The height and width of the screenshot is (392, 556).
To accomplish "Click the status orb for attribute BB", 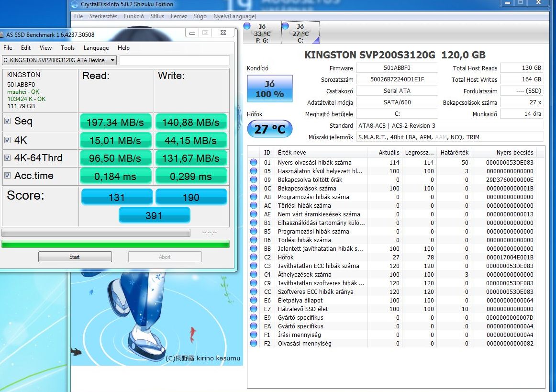I will point(254,249).
